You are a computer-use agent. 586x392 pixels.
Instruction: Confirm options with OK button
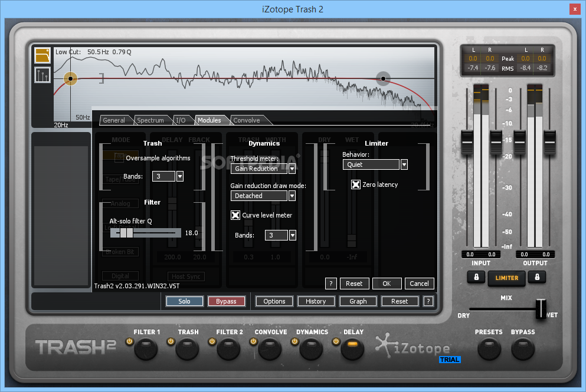pyautogui.click(x=387, y=284)
